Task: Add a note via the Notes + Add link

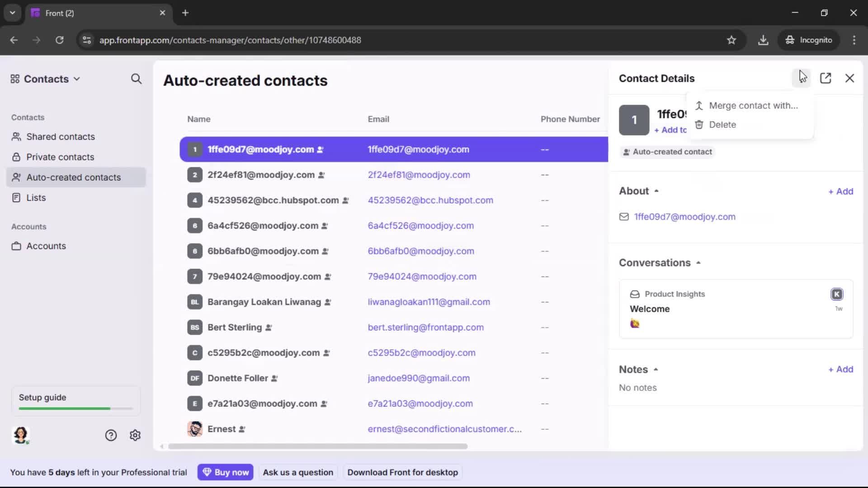Action: (x=840, y=369)
